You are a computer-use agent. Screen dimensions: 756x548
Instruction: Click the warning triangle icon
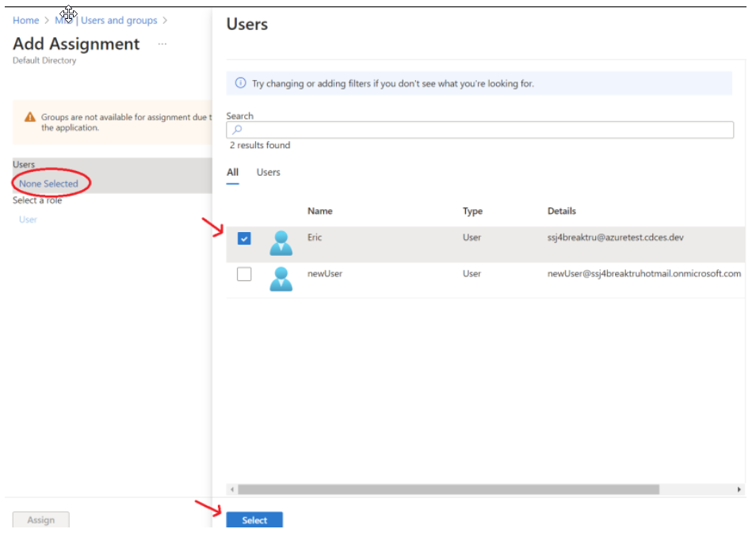(x=30, y=117)
